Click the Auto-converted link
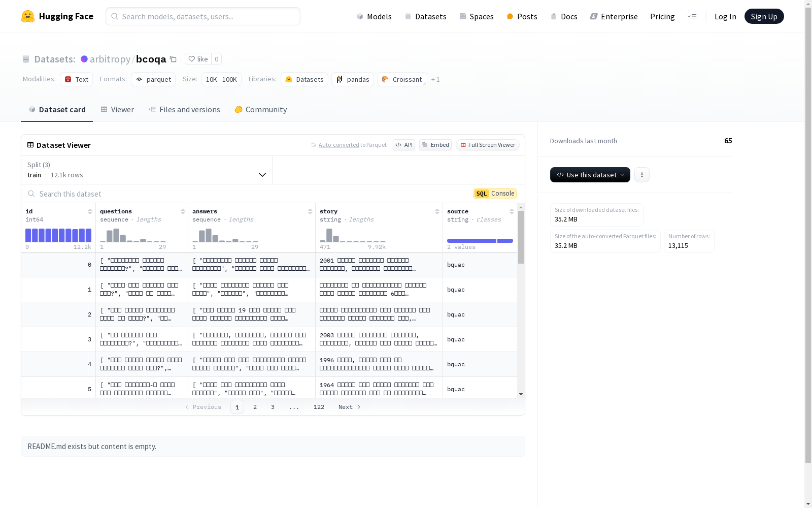 tap(339, 145)
